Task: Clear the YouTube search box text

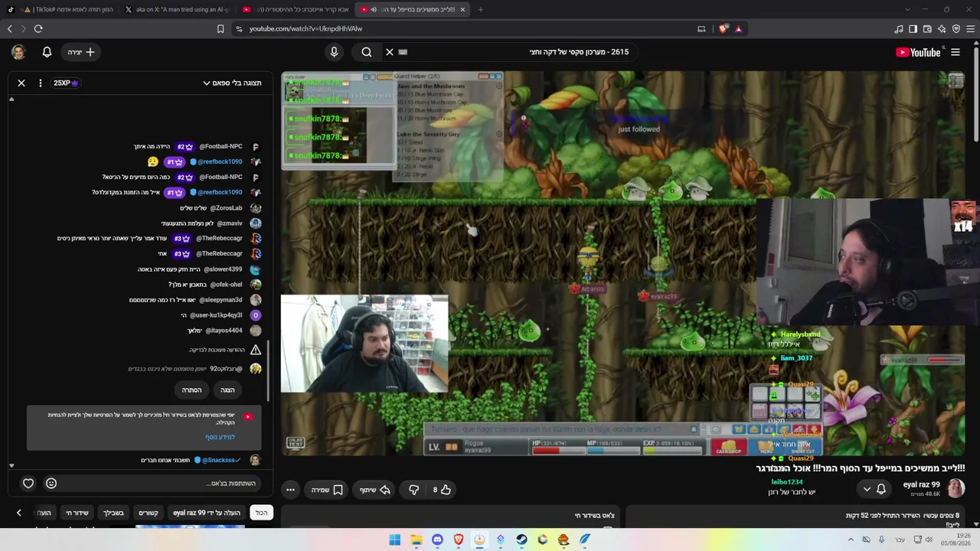Action: click(390, 52)
